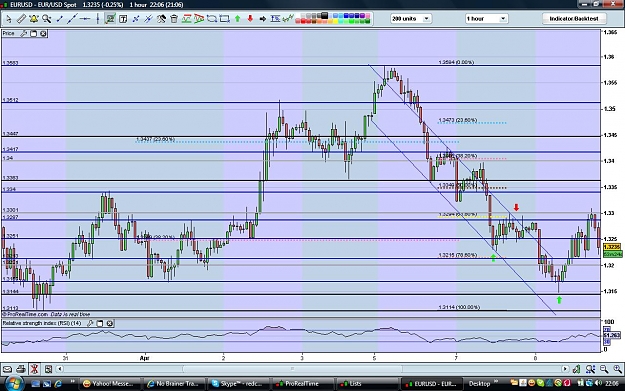Click Price panel window icon
625x391 pixels.
click(x=33, y=33)
